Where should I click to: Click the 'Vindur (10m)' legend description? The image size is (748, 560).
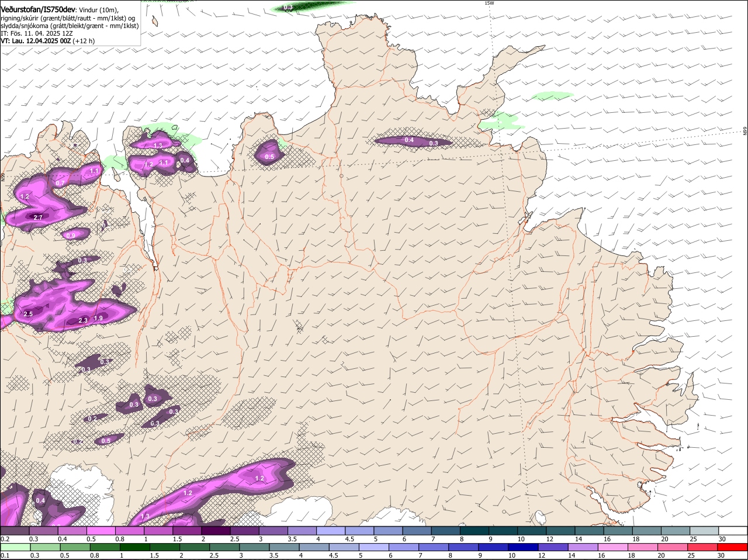99,10
